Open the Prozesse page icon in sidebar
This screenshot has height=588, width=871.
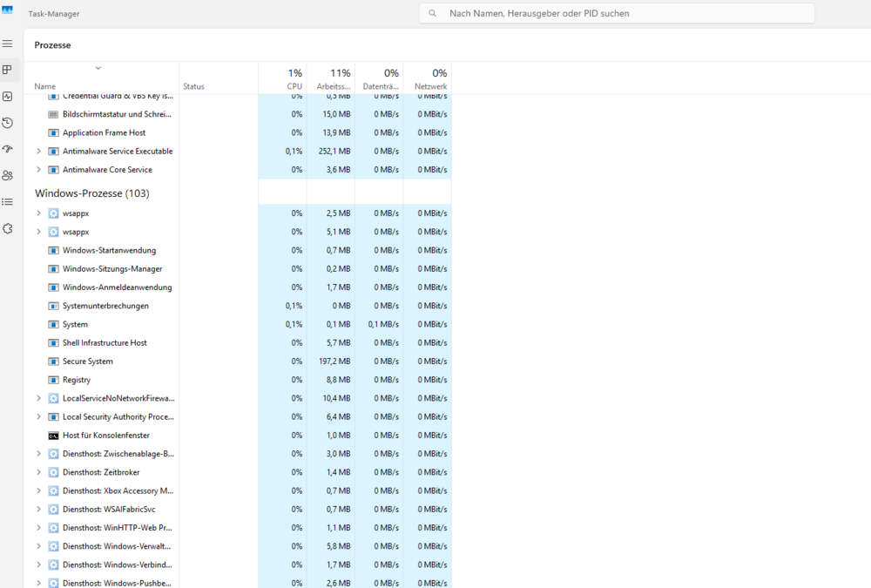click(8, 70)
